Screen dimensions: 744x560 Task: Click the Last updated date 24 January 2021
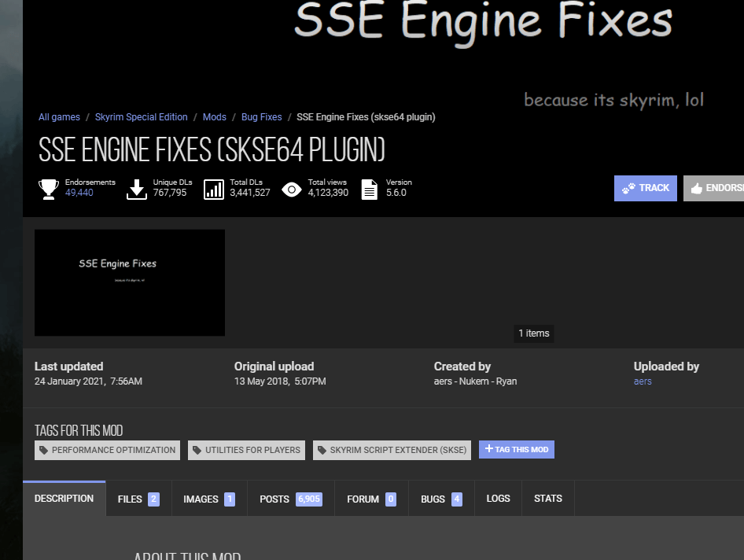(x=88, y=381)
